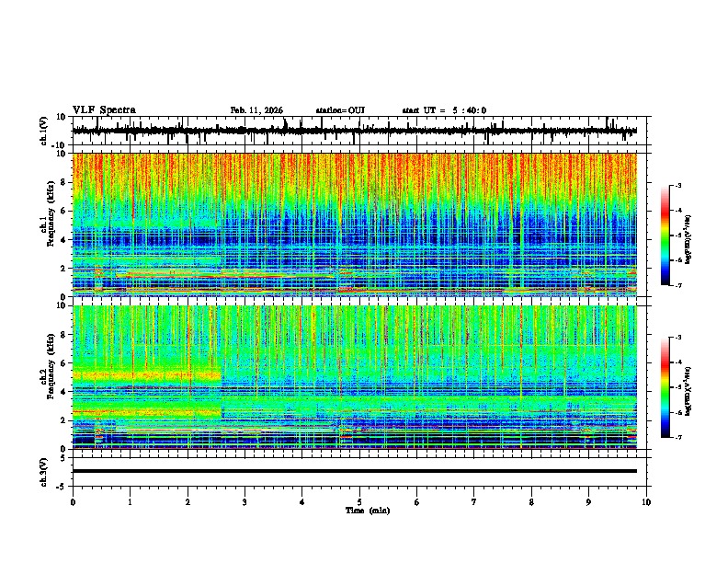Click the time axis tick label "2"
Screen dimensions: 728x563
pyautogui.click(x=188, y=502)
